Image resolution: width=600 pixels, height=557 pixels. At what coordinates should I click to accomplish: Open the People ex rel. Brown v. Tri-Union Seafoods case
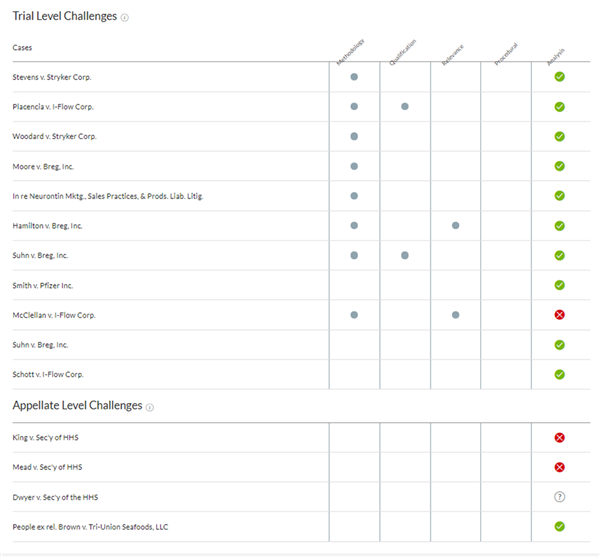point(90,527)
